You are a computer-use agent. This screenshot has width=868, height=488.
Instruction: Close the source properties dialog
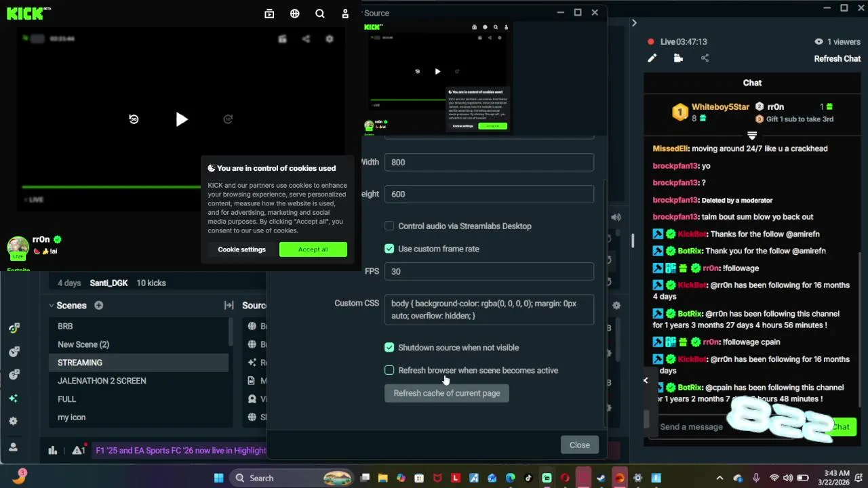point(580,445)
